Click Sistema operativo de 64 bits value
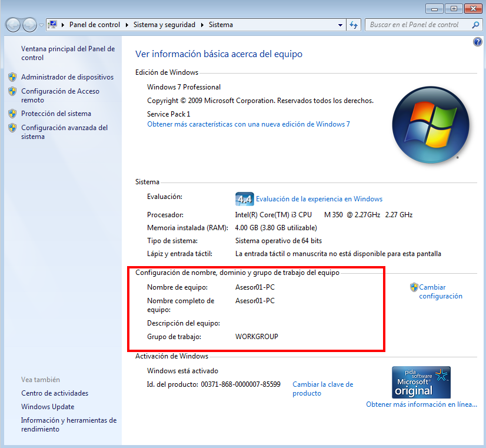The height and width of the screenshot is (448, 486). pos(278,241)
